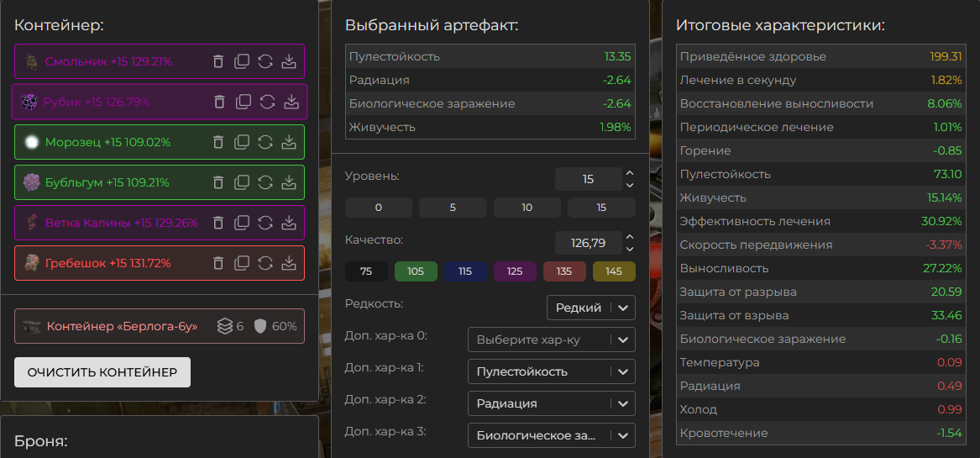Image resolution: width=980 pixels, height=458 pixels.
Task: Choose the red 135 quality swatch
Action: (564, 271)
